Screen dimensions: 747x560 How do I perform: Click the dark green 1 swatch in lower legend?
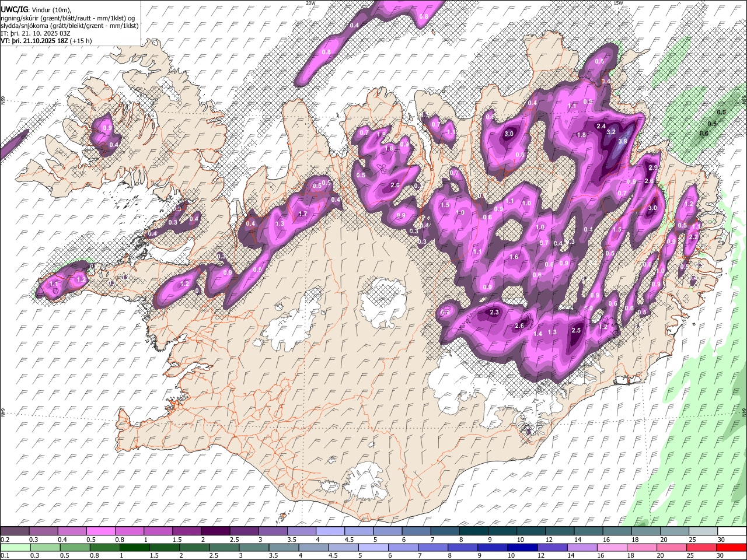coord(135,547)
